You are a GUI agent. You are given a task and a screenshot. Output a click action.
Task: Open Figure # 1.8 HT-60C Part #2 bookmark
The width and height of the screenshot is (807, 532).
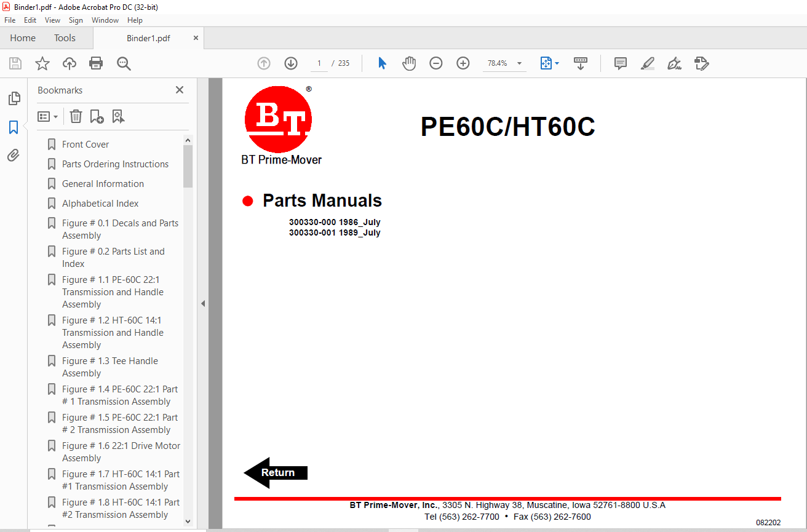pyautogui.click(x=121, y=509)
